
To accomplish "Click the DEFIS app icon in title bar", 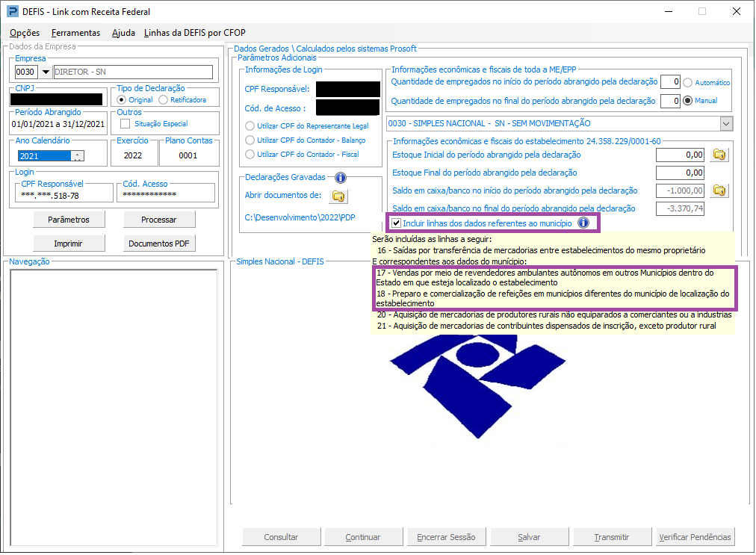I will pyautogui.click(x=11, y=11).
